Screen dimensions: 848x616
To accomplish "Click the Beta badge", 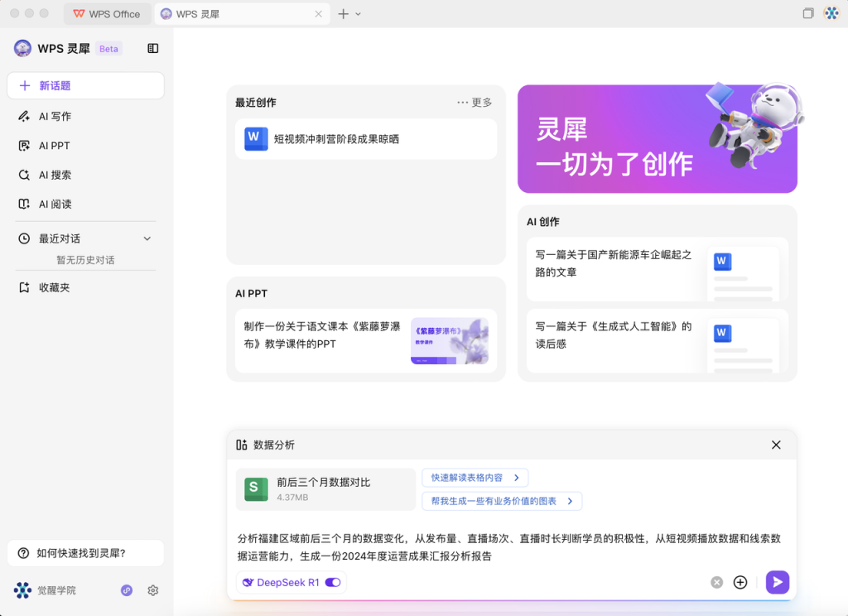I will [108, 49].
